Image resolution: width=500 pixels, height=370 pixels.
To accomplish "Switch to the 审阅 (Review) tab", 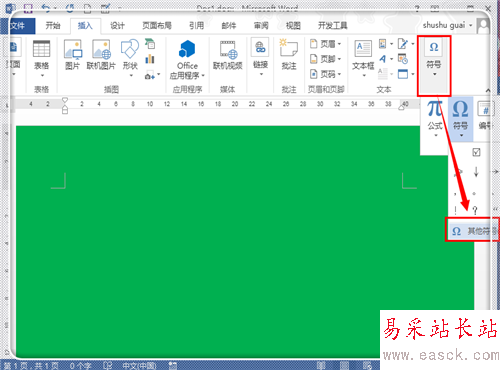I will pos(261,26).
